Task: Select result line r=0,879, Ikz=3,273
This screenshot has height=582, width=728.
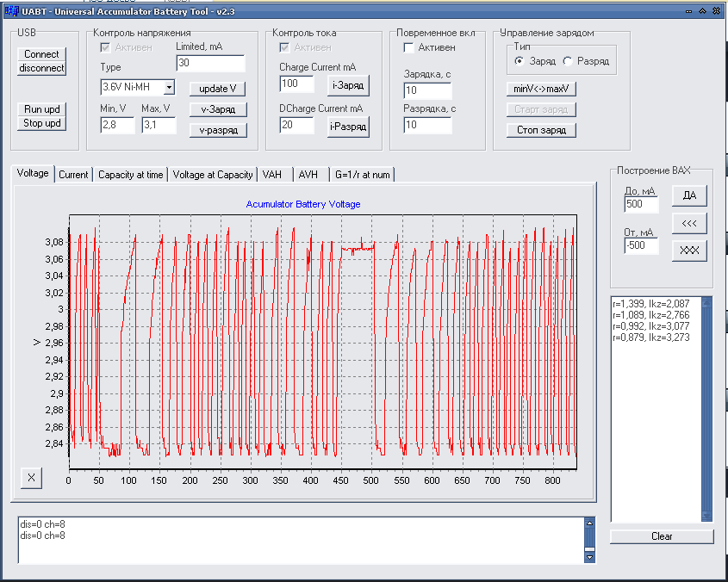Action: [x=651, y=337]
